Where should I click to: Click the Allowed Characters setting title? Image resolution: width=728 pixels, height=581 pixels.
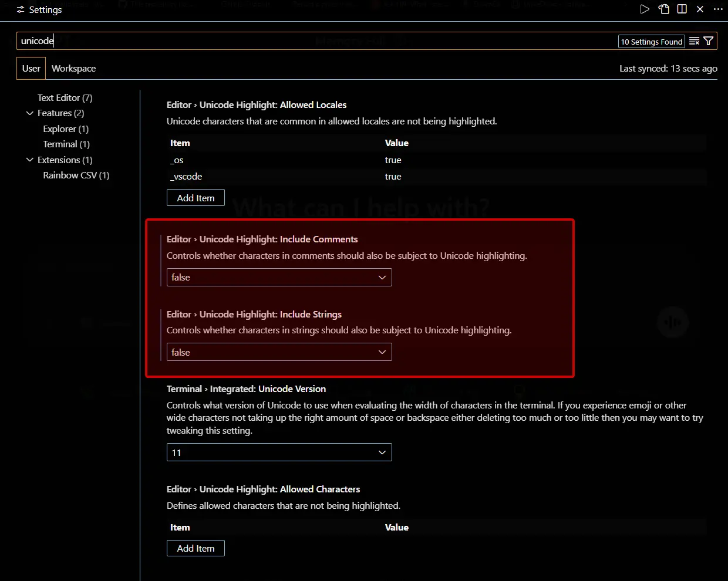click(263, 489)
